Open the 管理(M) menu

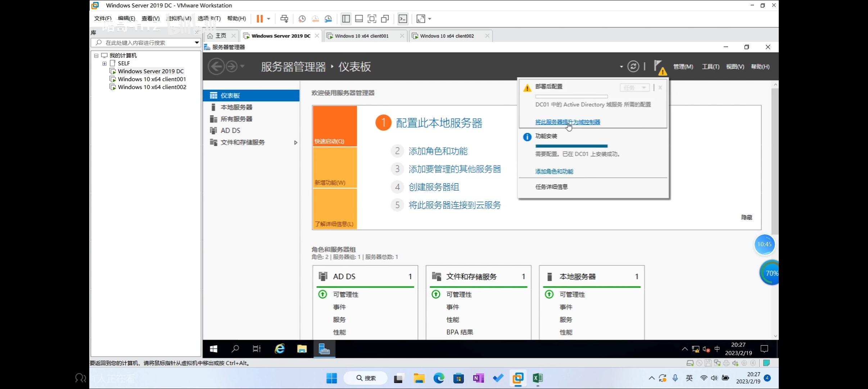(x=683, y=67)
